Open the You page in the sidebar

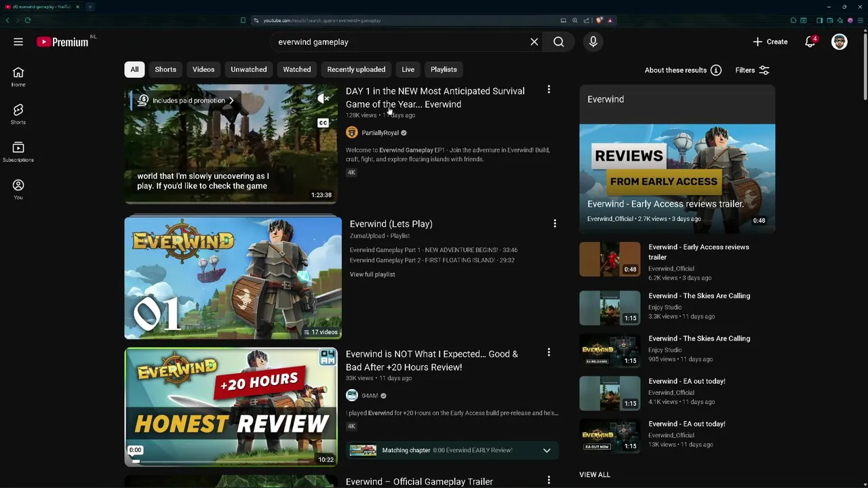pyautogui.click(x=18, y=190)
